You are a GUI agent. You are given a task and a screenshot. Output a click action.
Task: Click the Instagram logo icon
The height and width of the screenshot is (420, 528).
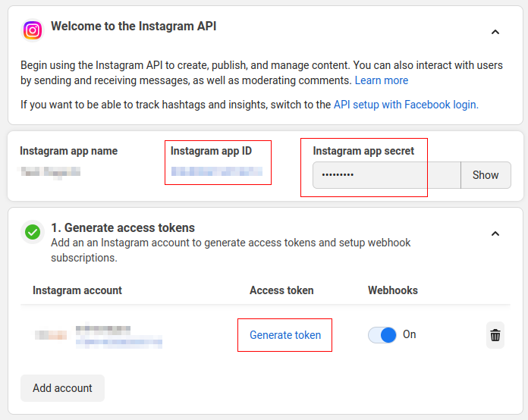(33, 30)
